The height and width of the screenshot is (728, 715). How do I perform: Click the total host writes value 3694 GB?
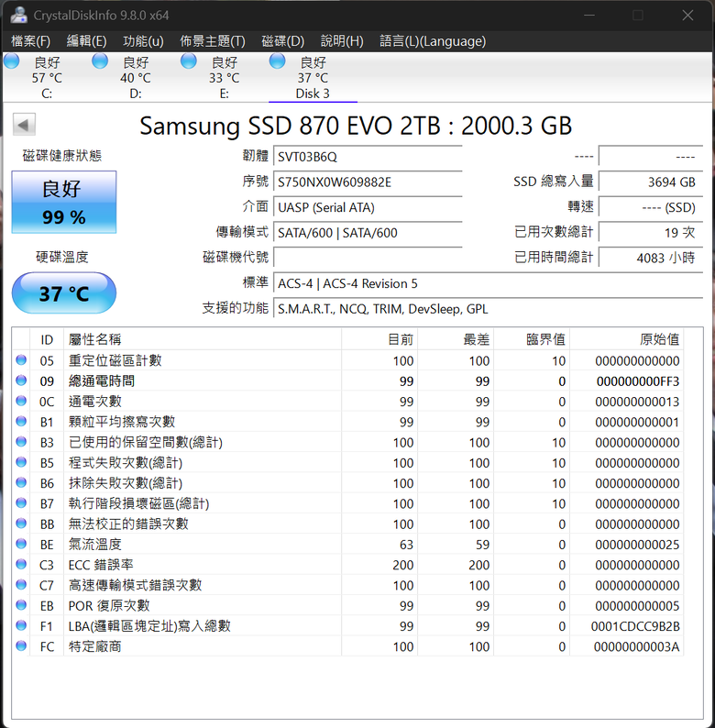tap(651, 182)
